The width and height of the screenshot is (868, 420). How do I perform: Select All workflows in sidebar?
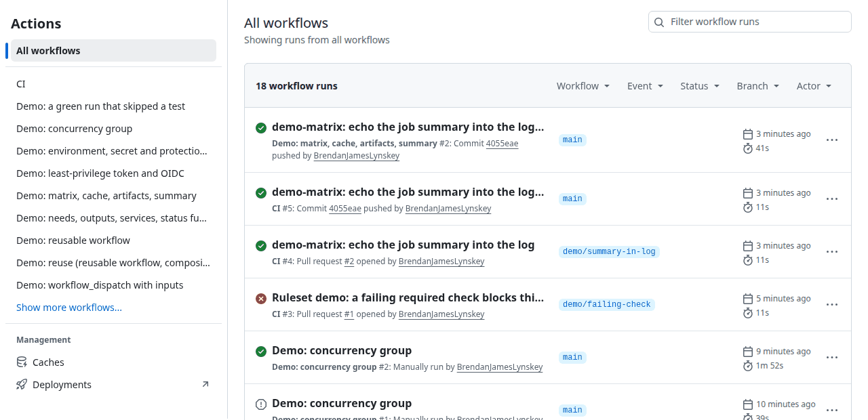click(x=113, y=51)
